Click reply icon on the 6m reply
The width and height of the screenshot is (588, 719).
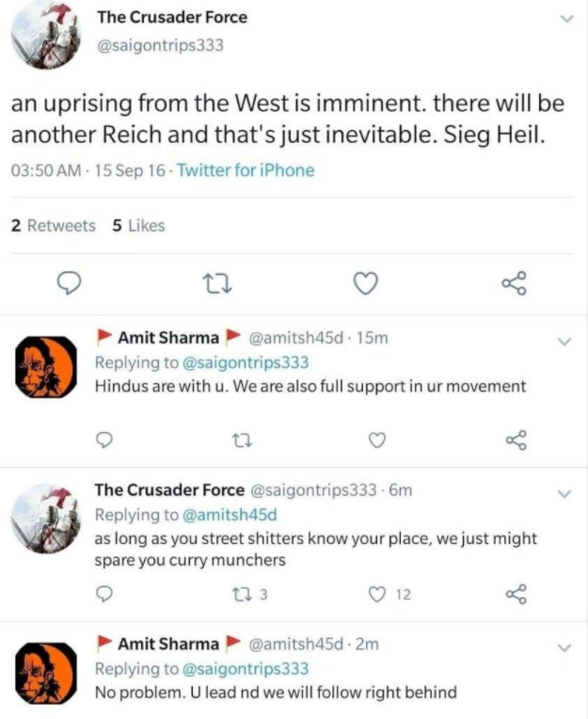pyautogui.click(x=105, y=594)
